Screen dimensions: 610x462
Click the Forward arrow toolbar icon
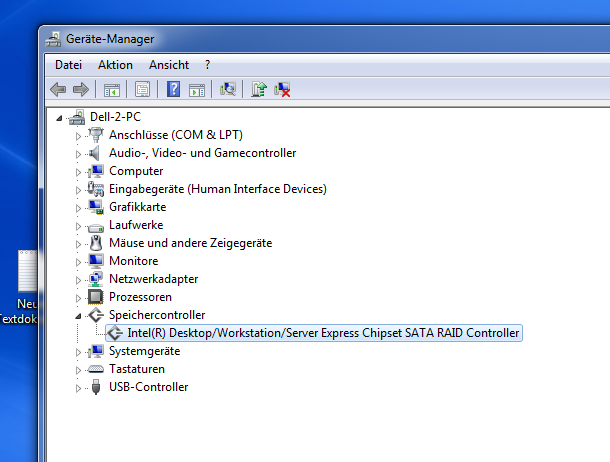81,89
